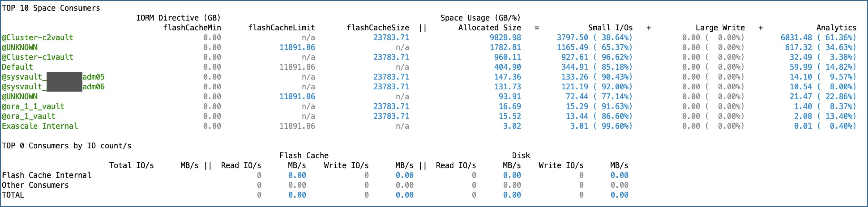Click the Small I/Os column header
Image resolution: width=868 pixels, height=207 pixels.
(610, 28)
